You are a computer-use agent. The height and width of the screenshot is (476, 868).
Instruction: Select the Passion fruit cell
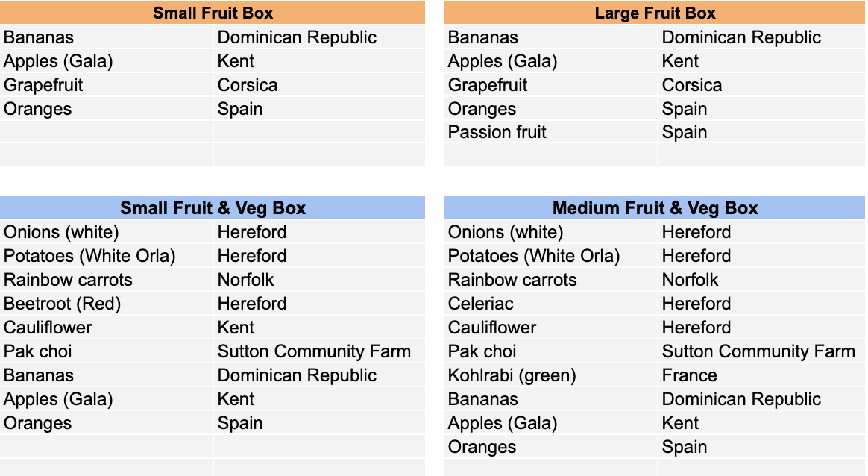[551, 132]
